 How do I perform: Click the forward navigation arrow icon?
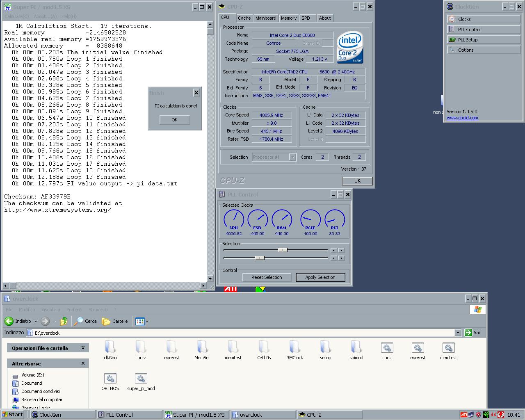[x=45, y=321]
